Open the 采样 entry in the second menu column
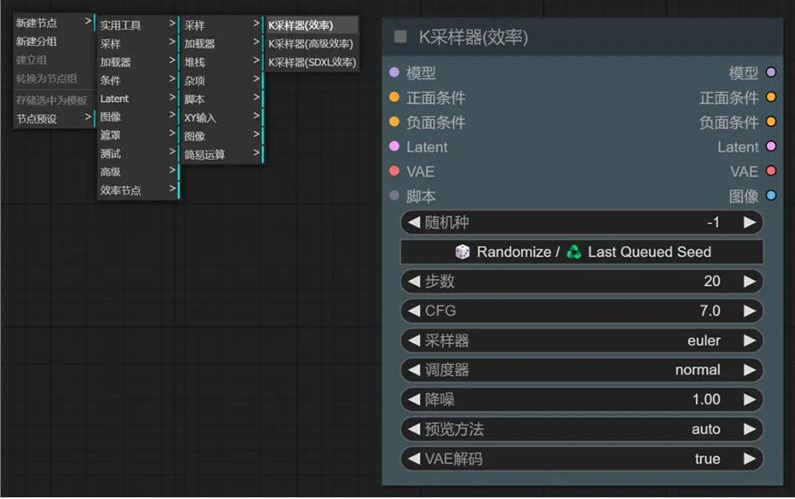Viewport: 795px width, 499px height. pyautogui.click(x=138, y=44)
